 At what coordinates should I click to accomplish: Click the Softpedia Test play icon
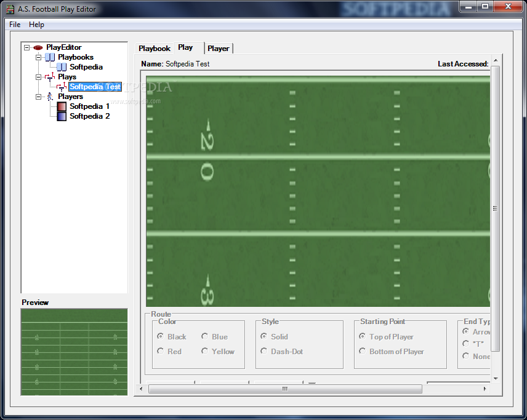(x=62, y=87)
